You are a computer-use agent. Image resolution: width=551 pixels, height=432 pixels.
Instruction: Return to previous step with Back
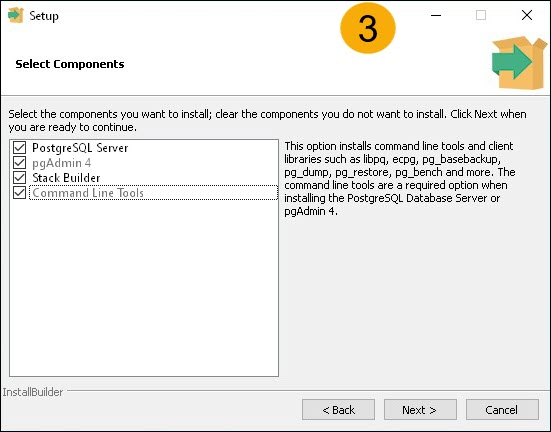click(338, 410)
